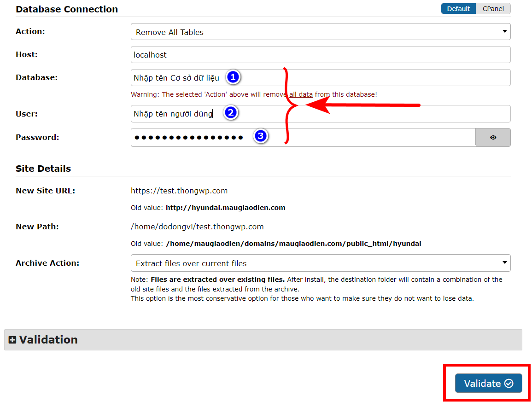Viewport: 532px width, 402px height.
Task: Show the password with the eye icon
Action: pos(493,137)
